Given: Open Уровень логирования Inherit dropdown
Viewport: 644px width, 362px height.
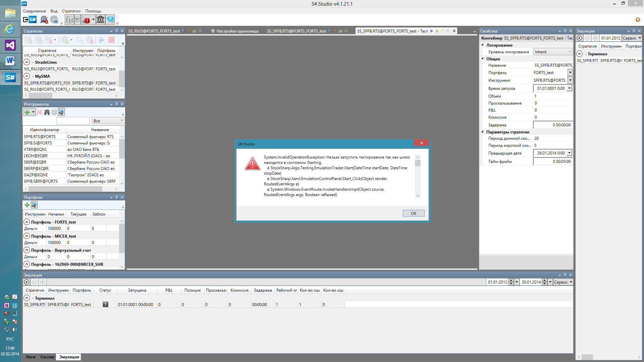Looking at the screenshot, I should [x=553, y=52].
